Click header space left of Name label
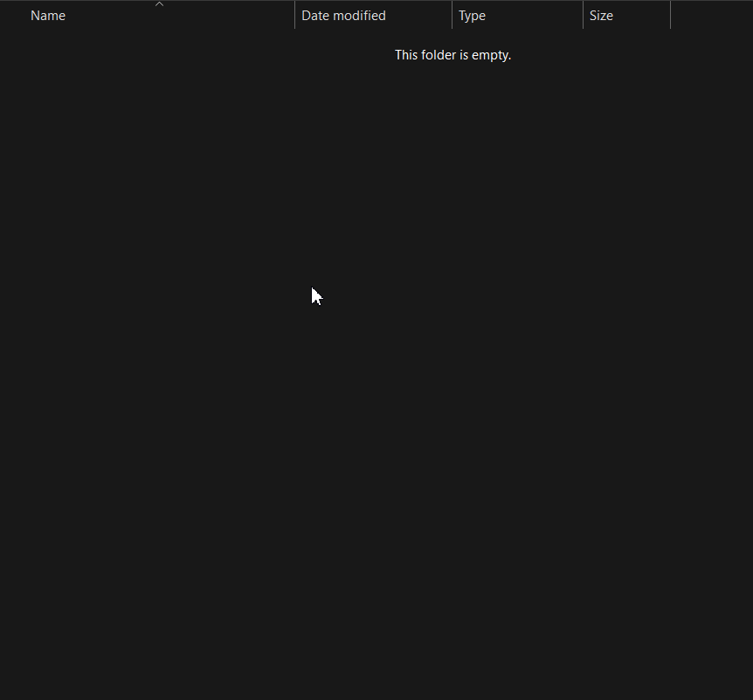 pos(14,16)
